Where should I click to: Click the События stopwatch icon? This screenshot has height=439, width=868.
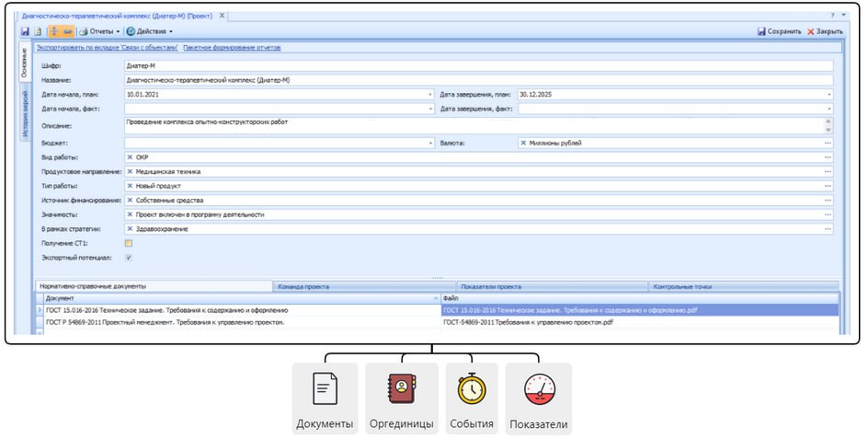(x=472, y=390)
